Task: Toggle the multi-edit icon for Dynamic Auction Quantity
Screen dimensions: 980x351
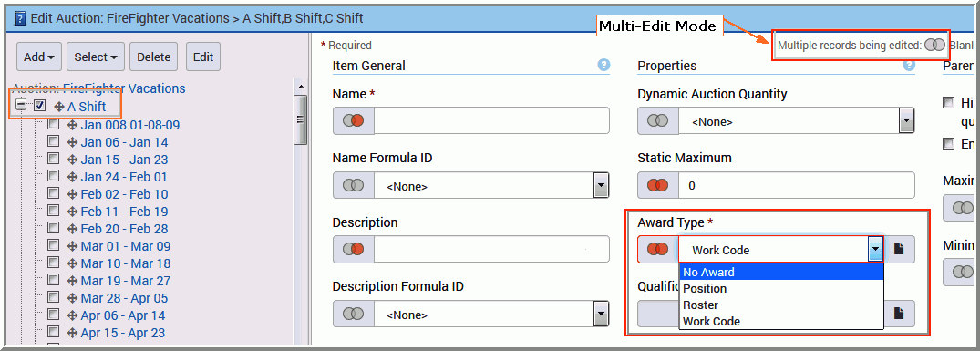Action: coord(658,120)
